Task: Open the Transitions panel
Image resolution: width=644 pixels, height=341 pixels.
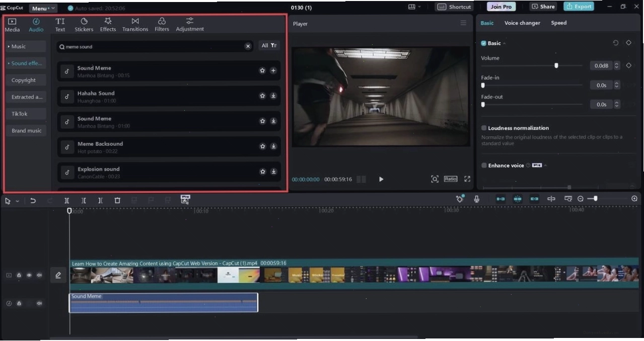Action: coord(135,25)
